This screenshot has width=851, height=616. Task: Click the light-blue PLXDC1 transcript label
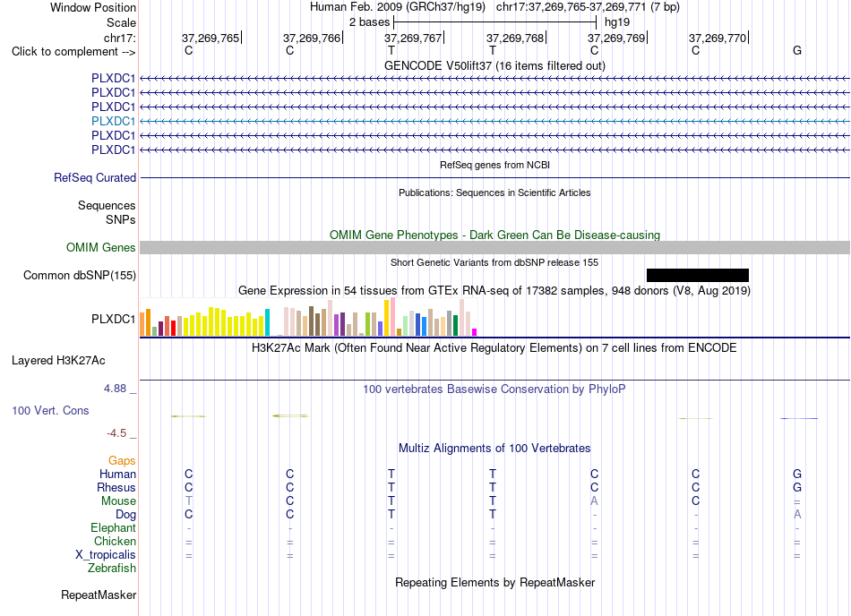[x=113, y=121]
